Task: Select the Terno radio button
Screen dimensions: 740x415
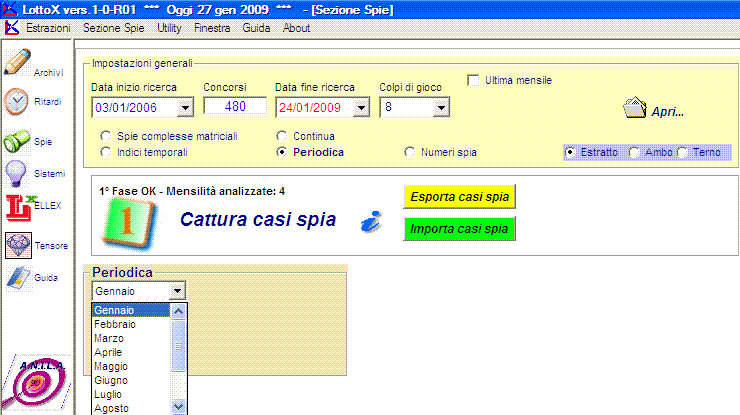Action: coord(682,152)
